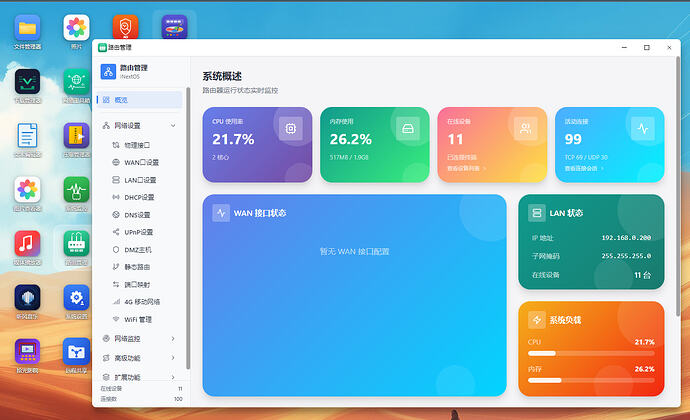Click the green router app desktop icon

[x=76, y=243]
